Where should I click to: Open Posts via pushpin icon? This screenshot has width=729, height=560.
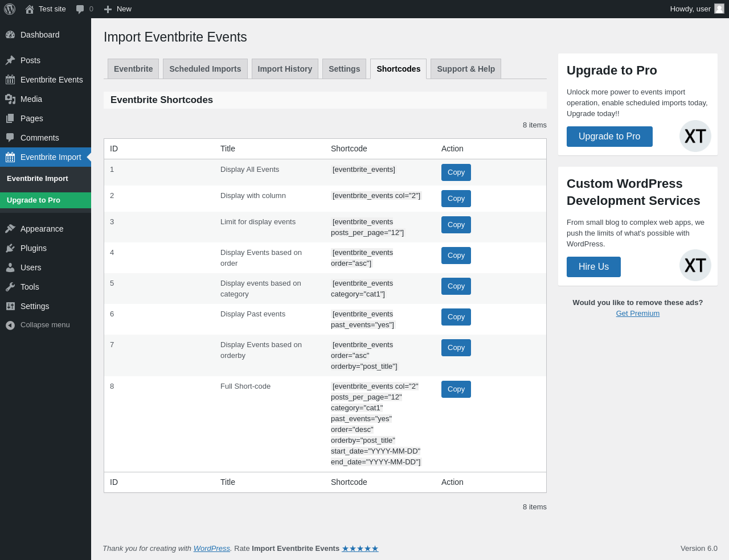[10, 60]
